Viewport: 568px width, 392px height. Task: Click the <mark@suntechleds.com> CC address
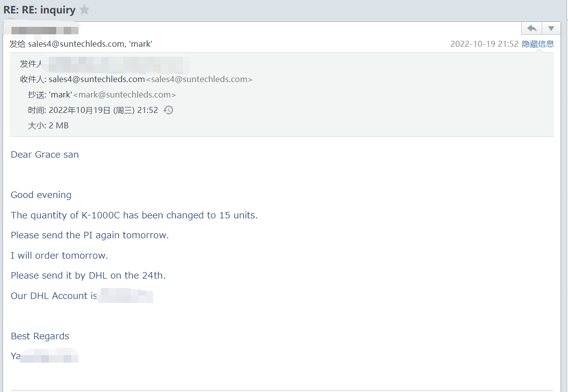point(124,95)
